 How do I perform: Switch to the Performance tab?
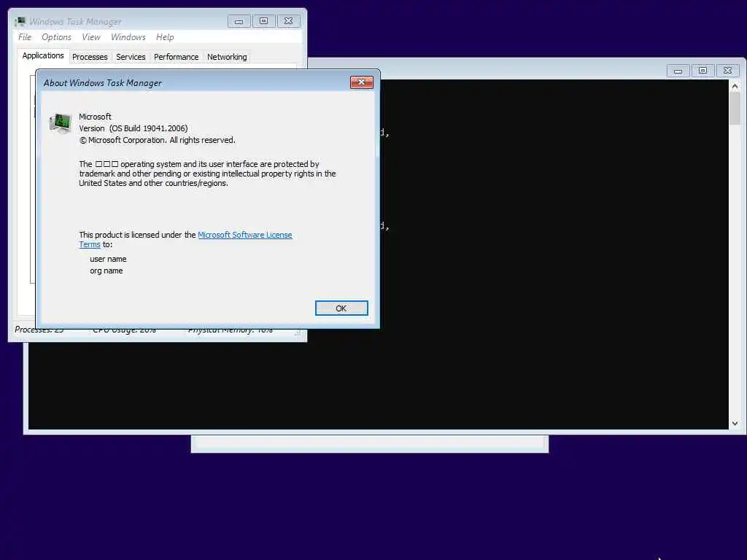click(176, 57)
